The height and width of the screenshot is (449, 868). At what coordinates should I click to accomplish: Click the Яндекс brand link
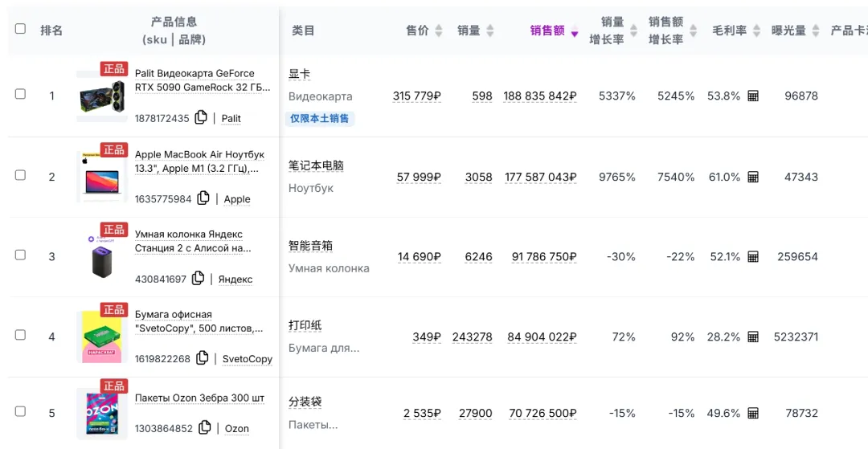pos(235,280)
